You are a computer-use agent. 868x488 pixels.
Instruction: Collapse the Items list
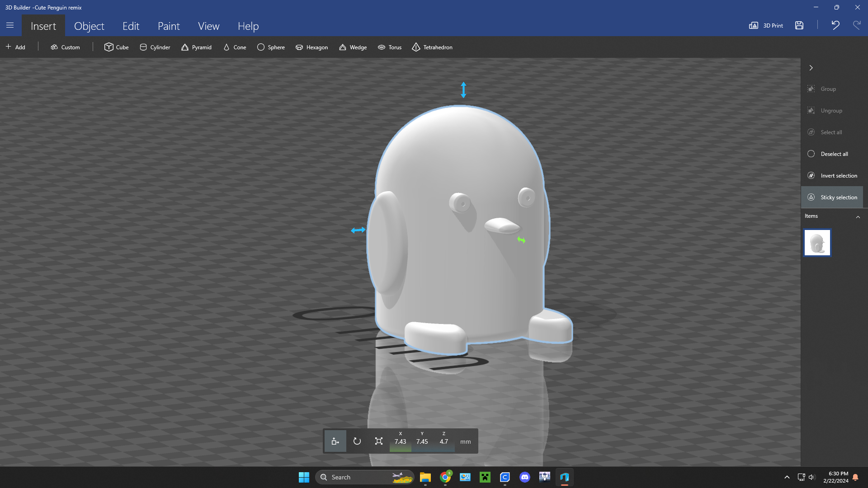[858, 217]
